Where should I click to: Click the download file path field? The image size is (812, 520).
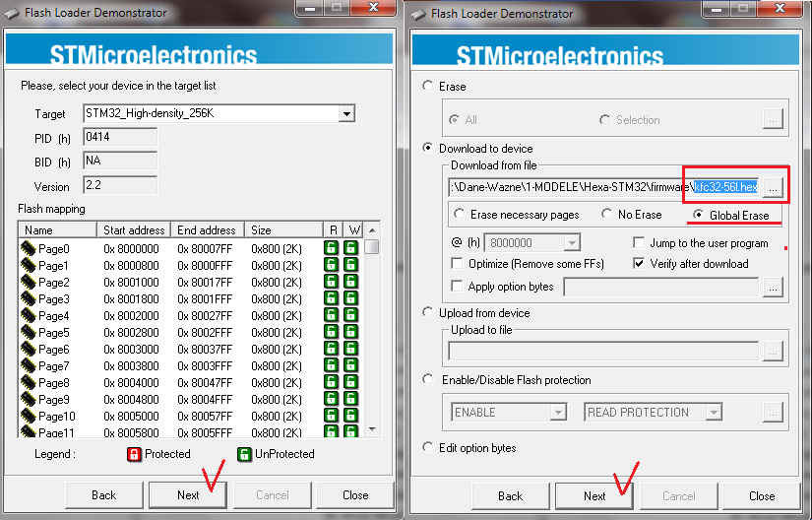[x=571, y=186]
